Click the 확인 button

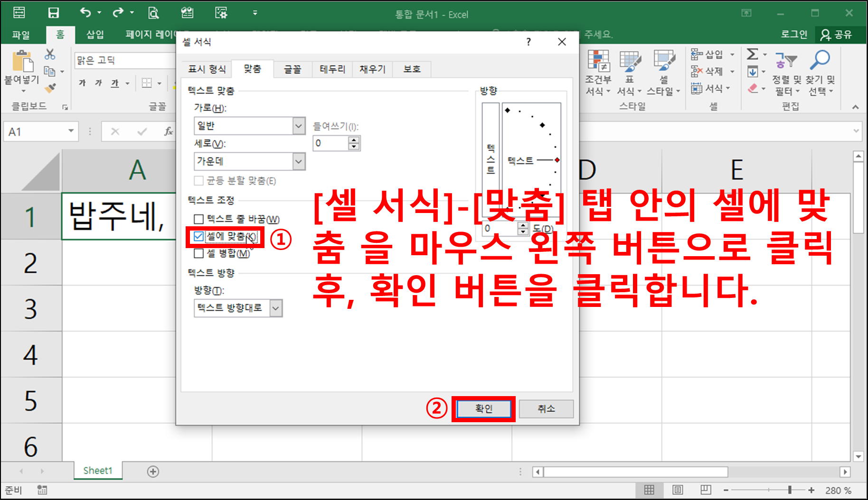(x=483, y=408)
